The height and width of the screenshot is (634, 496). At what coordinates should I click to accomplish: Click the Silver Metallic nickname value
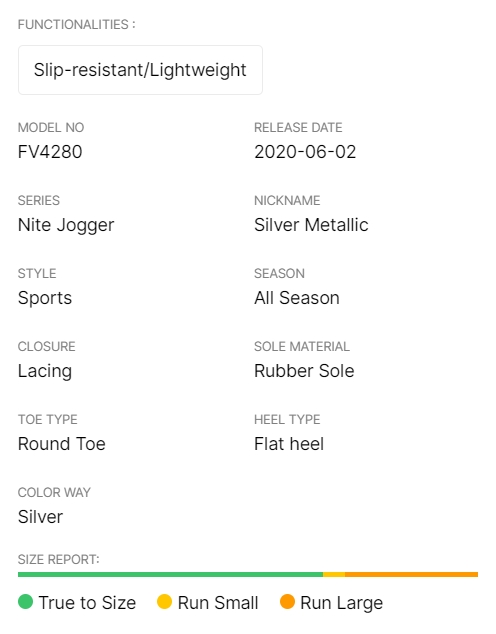pyautogui.click(x=311, y=225)
